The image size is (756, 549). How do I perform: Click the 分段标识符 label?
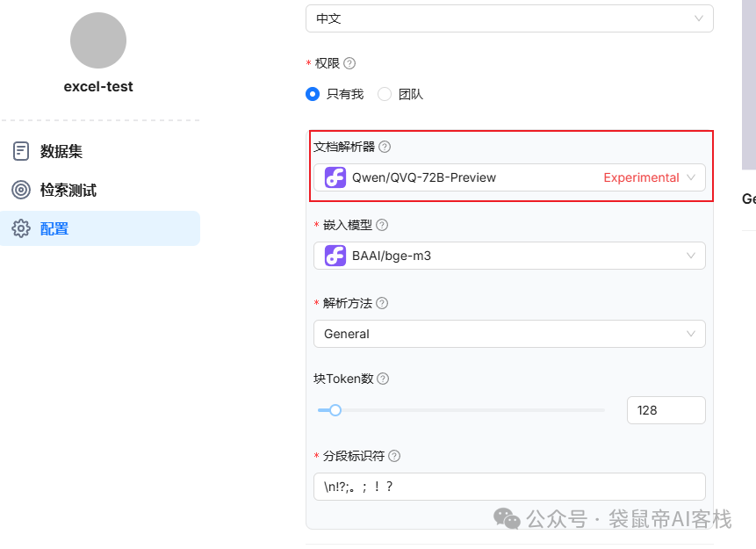[354, 456]
